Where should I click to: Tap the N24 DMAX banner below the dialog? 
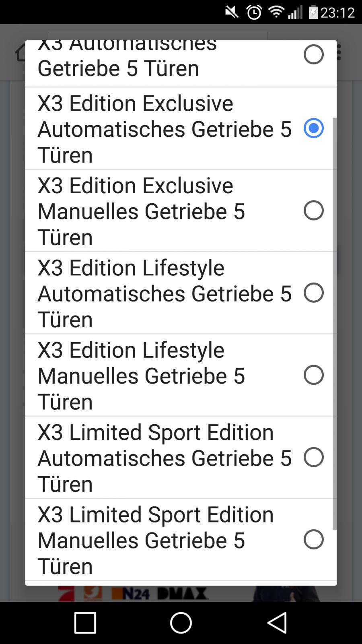click(161, 594)
